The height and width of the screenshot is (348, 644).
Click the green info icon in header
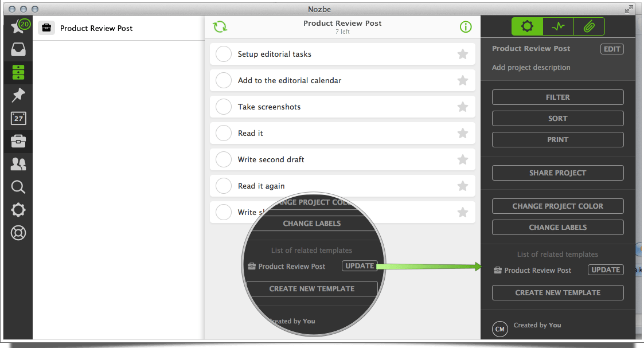point(466,27)
